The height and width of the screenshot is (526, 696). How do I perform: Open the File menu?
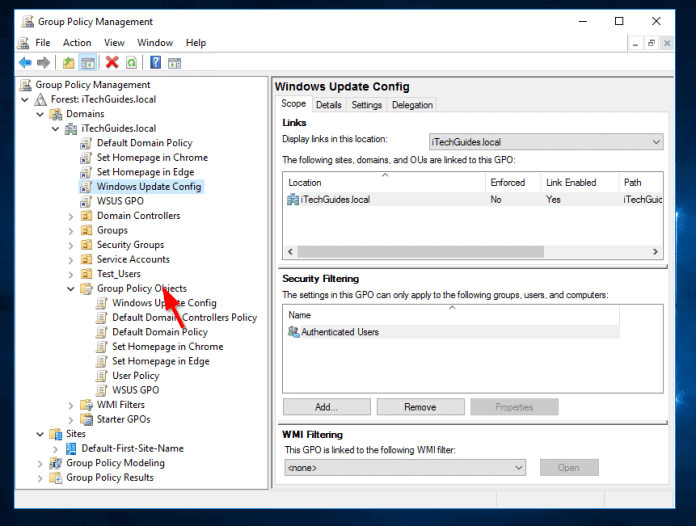point(43,43)
